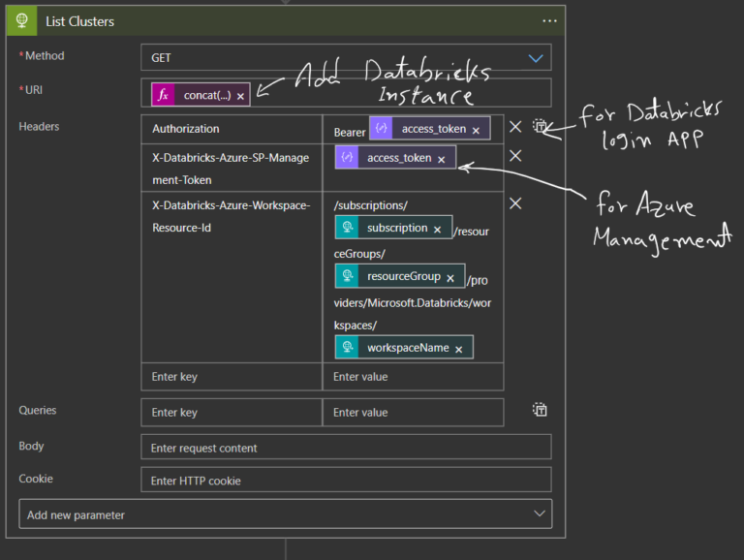
Task: Click the new header Enter key field
Action: coord(232,377)
